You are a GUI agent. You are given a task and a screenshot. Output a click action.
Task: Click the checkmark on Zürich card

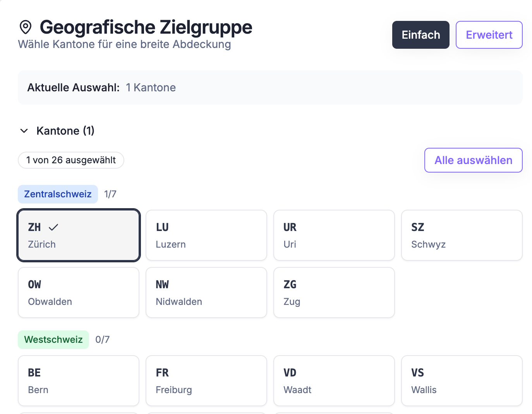pyautogui.click(x=53, y=227)
